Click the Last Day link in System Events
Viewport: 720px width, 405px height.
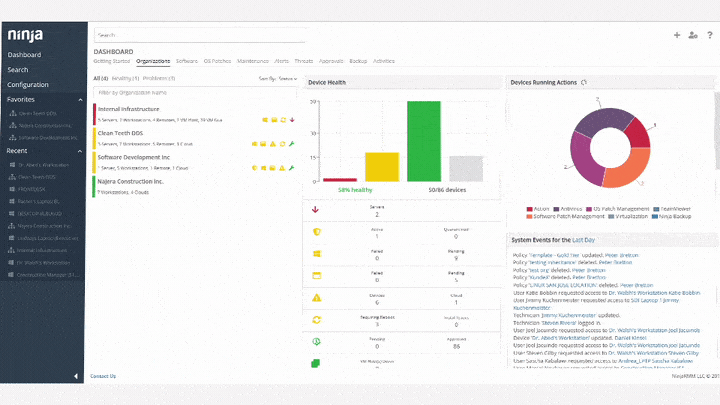pyautogui.click(x=583, y=240)
